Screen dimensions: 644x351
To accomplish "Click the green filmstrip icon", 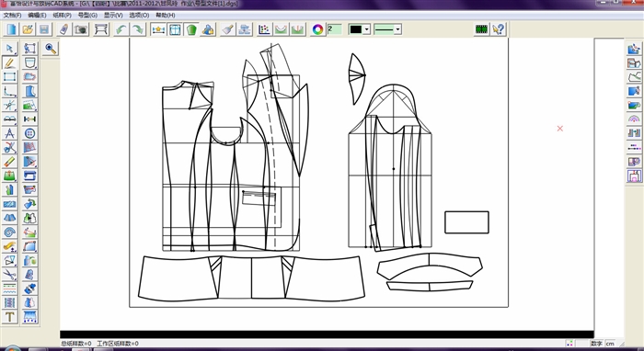I will [481, 29].
